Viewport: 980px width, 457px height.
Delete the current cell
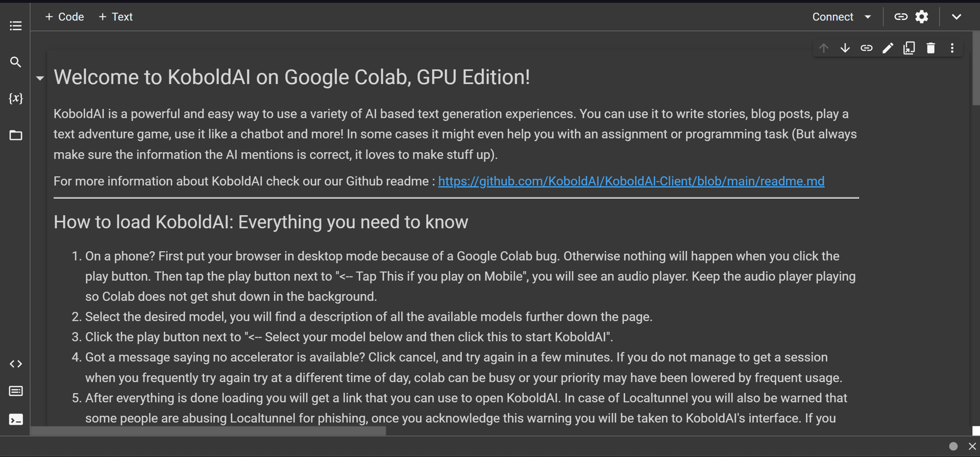[930, 48]
